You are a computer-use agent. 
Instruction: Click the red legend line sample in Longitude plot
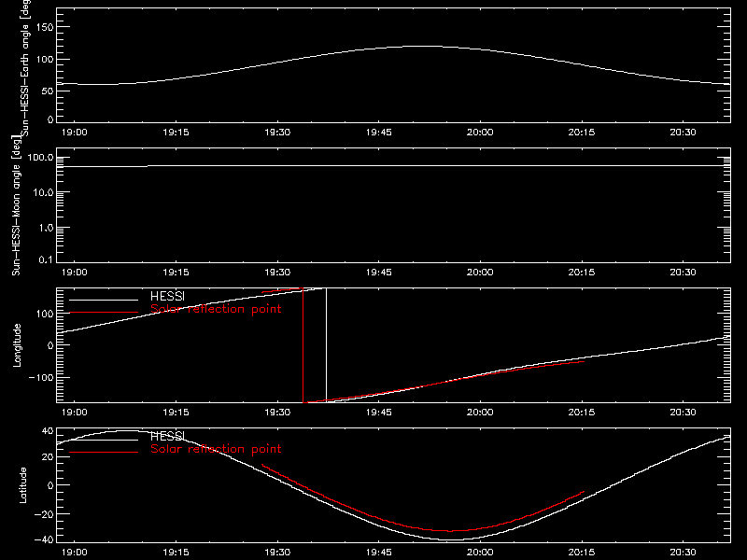[104, 313]
